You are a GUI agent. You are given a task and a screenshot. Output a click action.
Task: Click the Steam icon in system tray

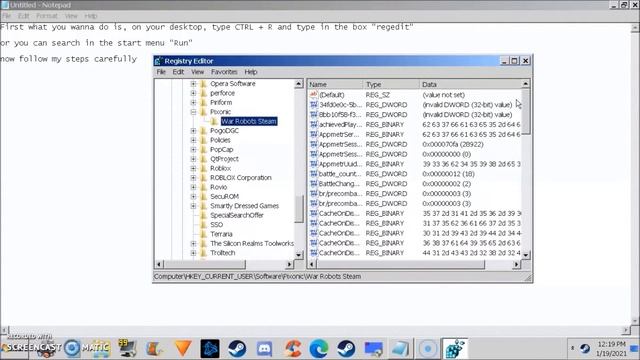point(585,348)
